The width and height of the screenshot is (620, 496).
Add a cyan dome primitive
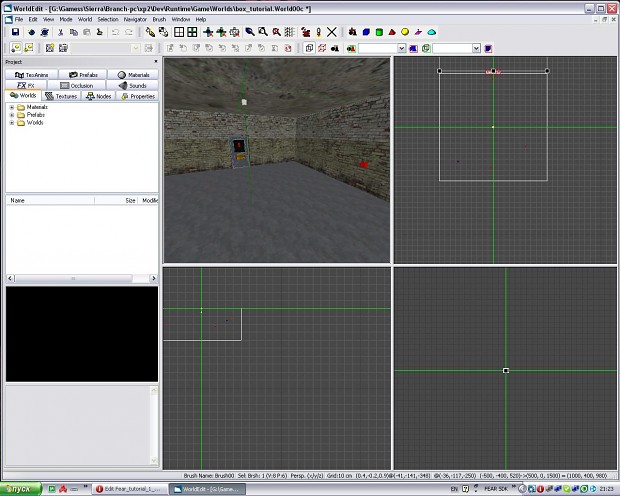[432, 32]
